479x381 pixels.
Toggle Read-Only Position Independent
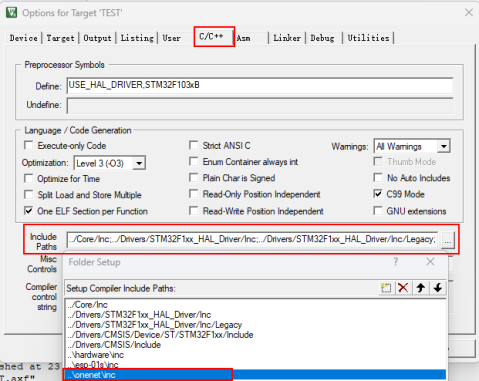tap(193, 194)
